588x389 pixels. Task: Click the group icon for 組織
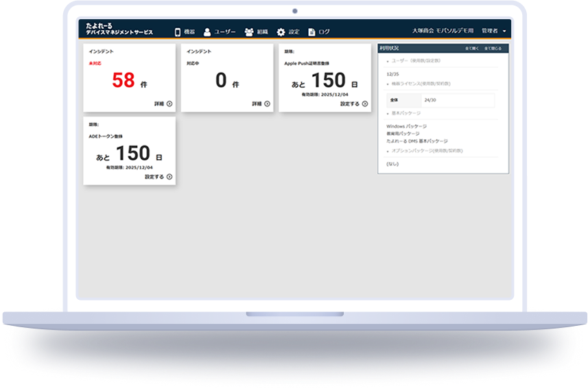point(249,32)
